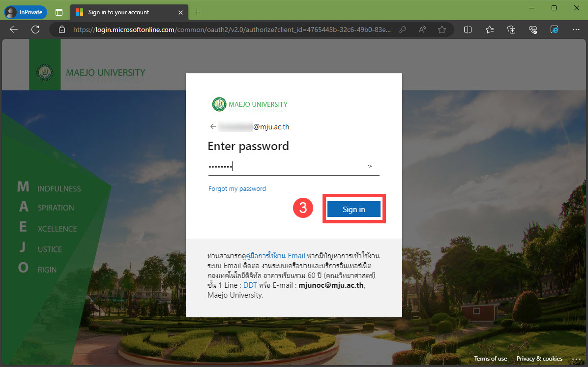Screen dimensions: 588x367
Task: Click the saved passwords key icon
Action: tap(403, 30)
